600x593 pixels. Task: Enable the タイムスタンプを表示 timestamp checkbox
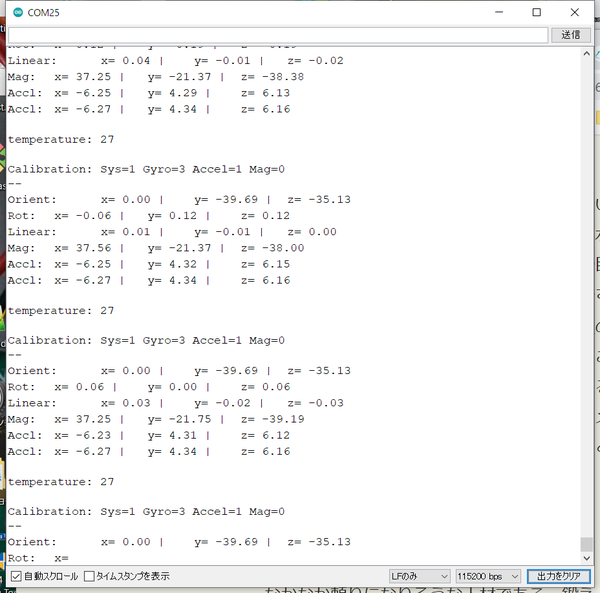[x=89, y=576]
